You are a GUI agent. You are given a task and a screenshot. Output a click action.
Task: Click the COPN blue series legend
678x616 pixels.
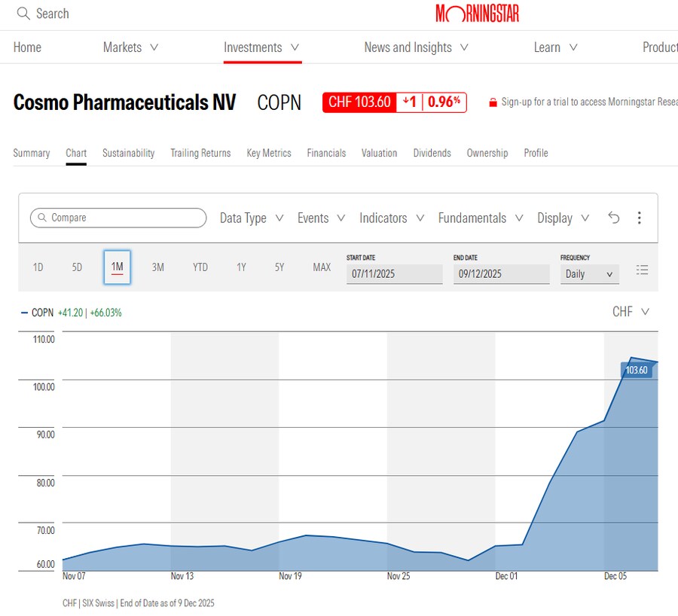(38, 313)
